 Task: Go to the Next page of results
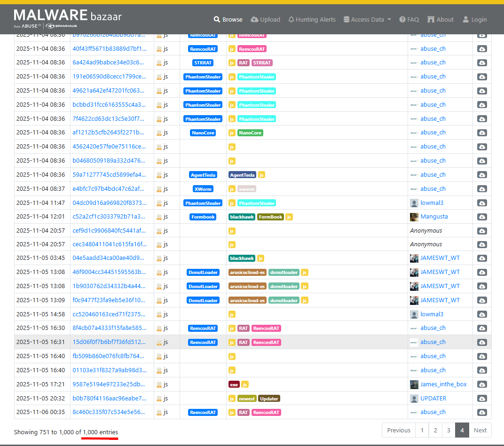point(480,430)
